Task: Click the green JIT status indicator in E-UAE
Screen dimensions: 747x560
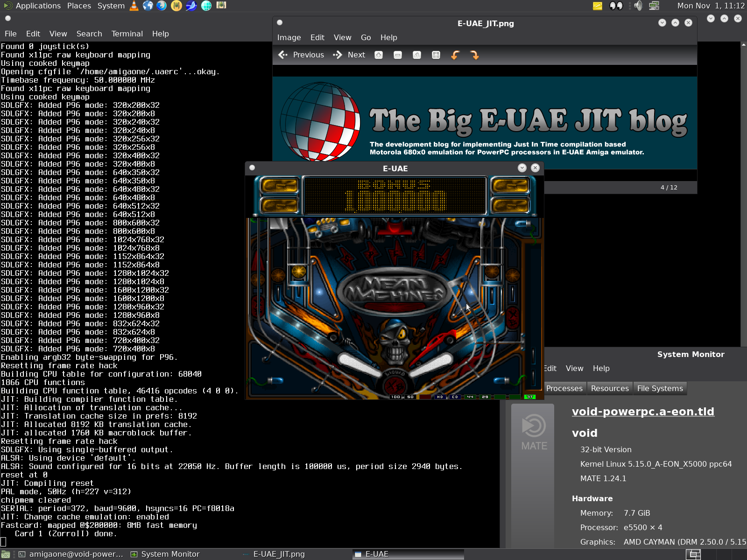Action: tap(530, 397)
